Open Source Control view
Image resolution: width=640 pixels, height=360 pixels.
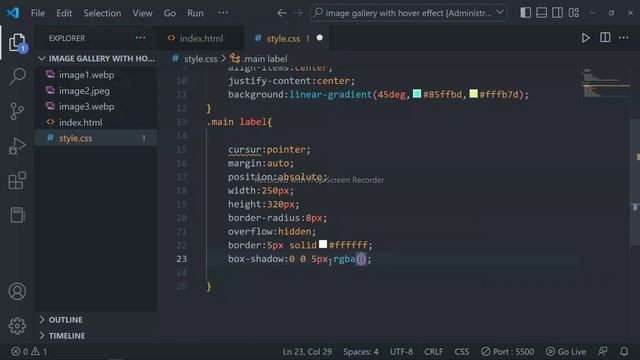(x=17, y=111)
